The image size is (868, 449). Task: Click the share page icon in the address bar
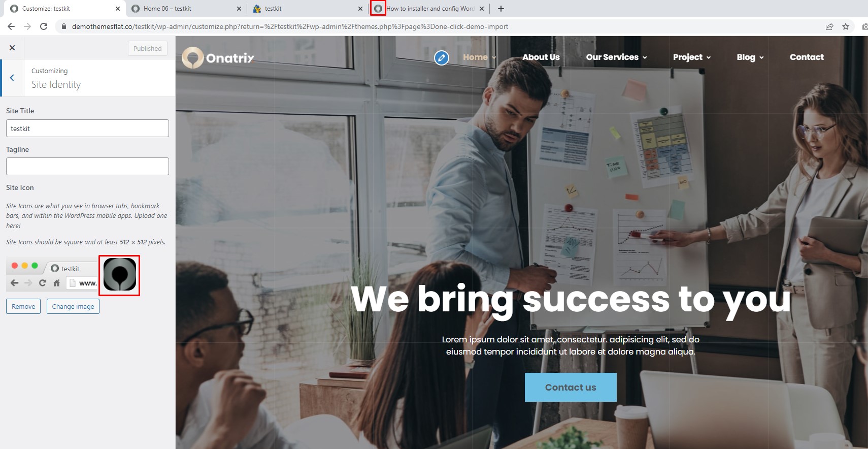[x=829, y=26]
